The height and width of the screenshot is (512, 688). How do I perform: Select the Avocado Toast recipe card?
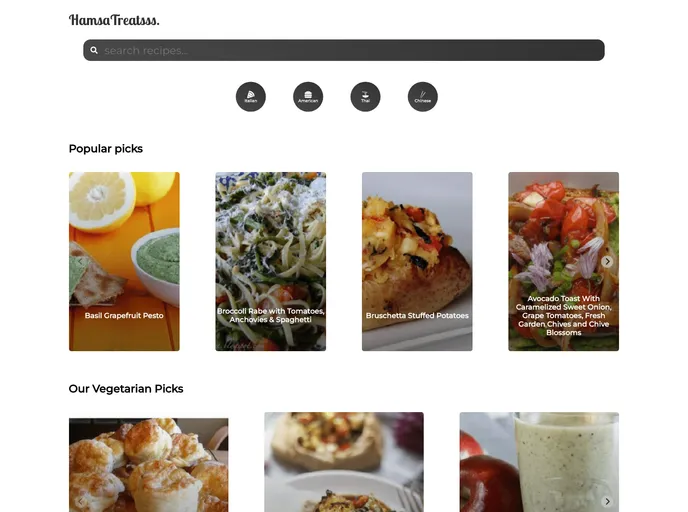point(564,261)
